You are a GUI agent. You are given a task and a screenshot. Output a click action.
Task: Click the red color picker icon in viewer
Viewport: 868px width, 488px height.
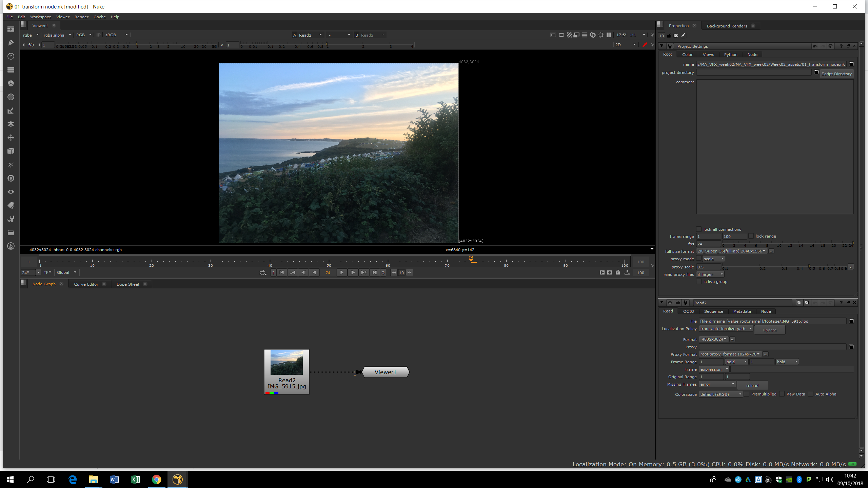(x=645, y=45)
